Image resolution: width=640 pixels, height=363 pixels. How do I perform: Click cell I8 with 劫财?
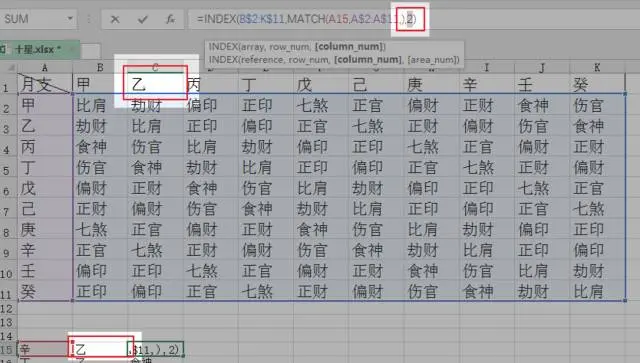coord(487,229)
